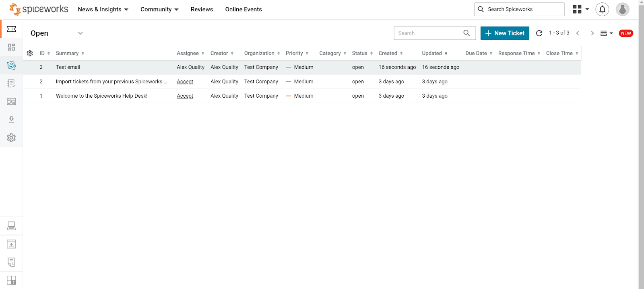Open the row density view dropdown

point(606,33)
